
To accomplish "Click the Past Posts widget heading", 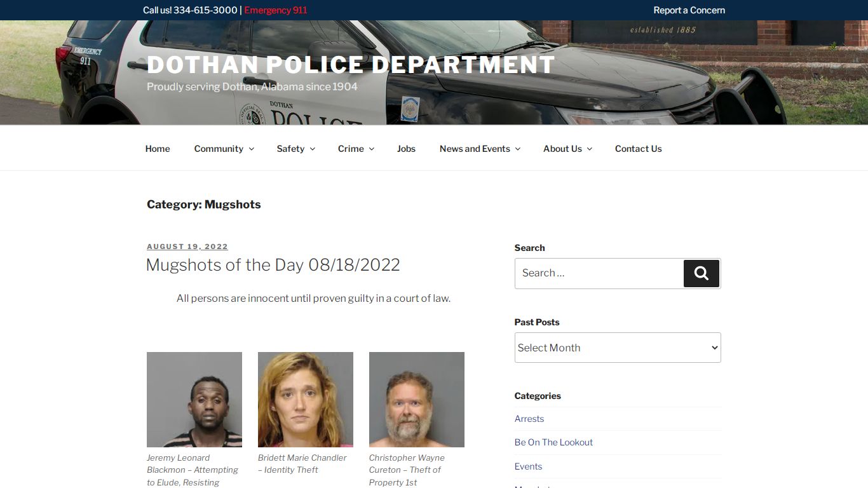I will (x=537, y=322).
